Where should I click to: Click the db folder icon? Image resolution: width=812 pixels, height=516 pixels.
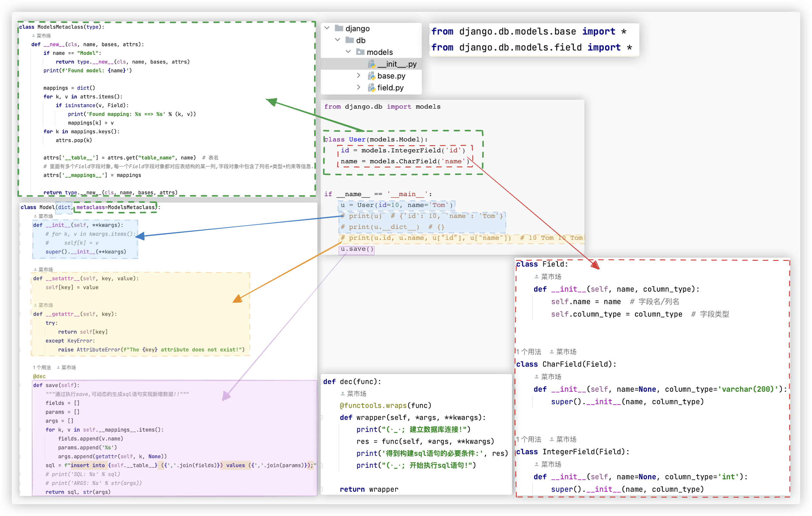pyautogui.click(x=350, y=41)
